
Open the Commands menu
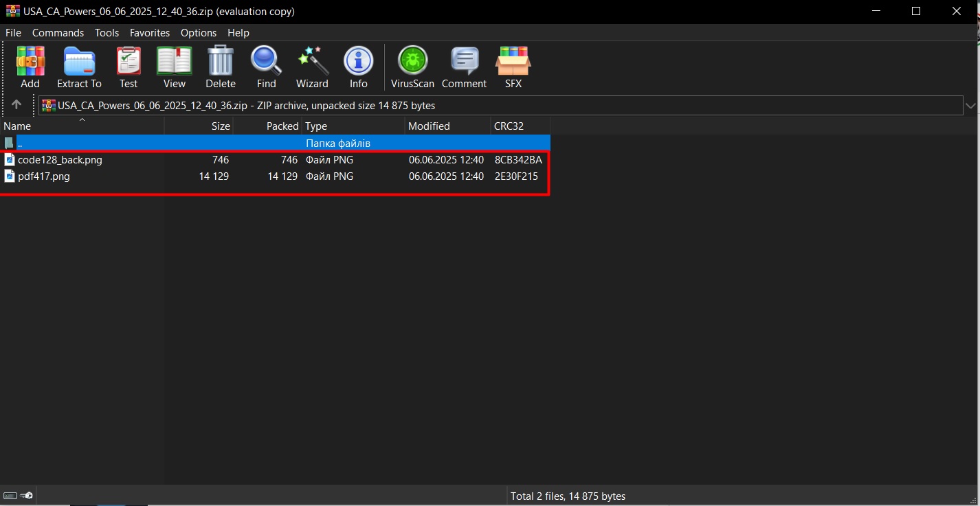(58, 32)
